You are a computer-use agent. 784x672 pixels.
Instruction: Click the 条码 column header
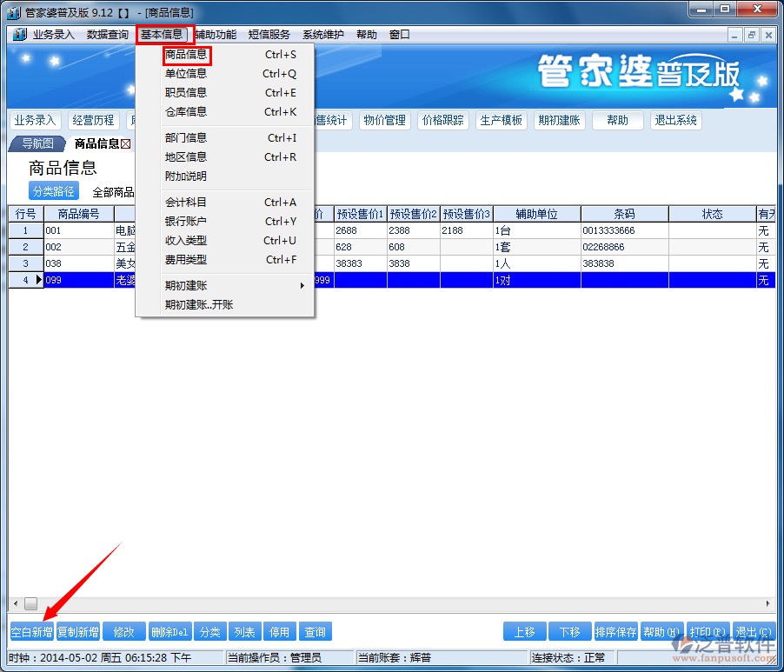click(624, 214)
